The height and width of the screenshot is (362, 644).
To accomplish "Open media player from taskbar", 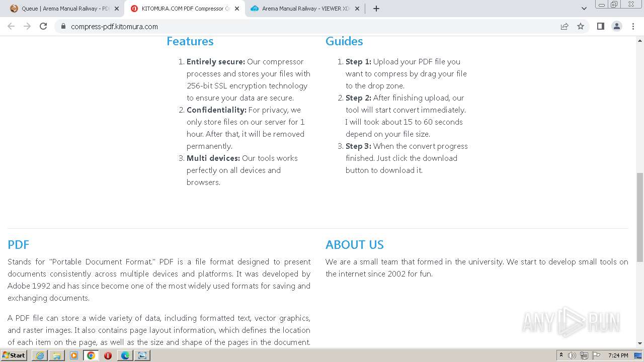I will pos(74,355).
